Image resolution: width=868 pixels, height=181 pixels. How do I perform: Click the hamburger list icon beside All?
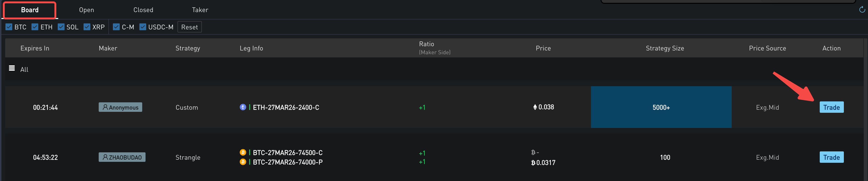point(12,68)
